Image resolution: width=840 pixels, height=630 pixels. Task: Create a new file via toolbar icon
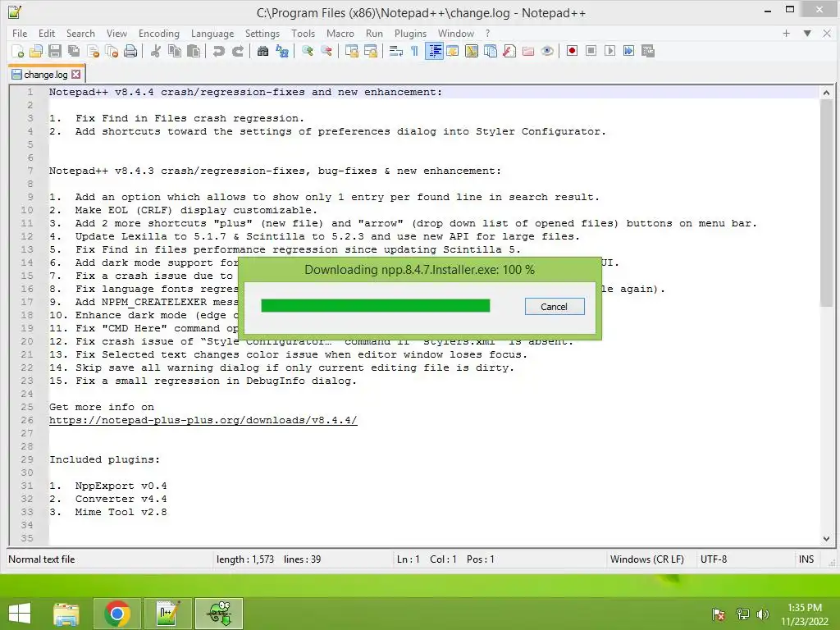18,51
